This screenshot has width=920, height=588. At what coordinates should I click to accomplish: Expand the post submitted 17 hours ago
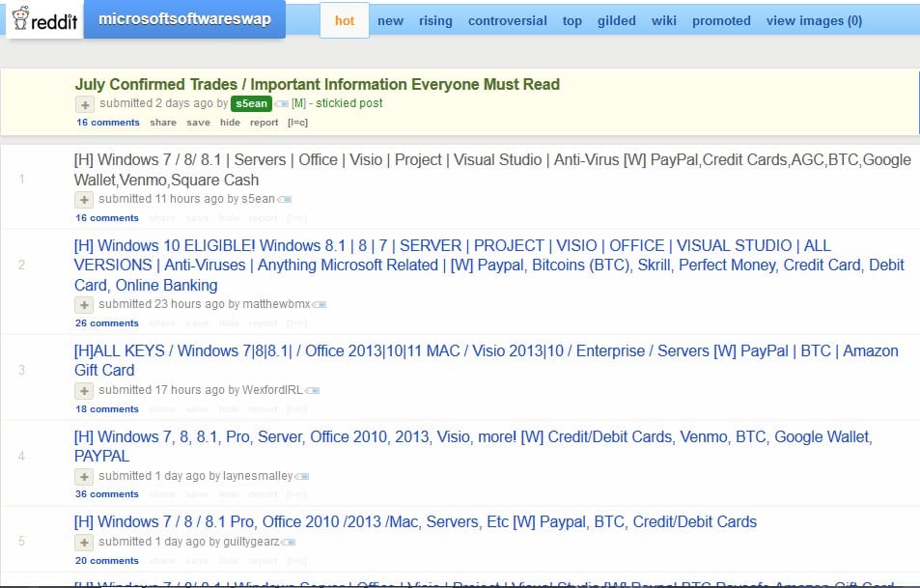[x=84, y=391]
